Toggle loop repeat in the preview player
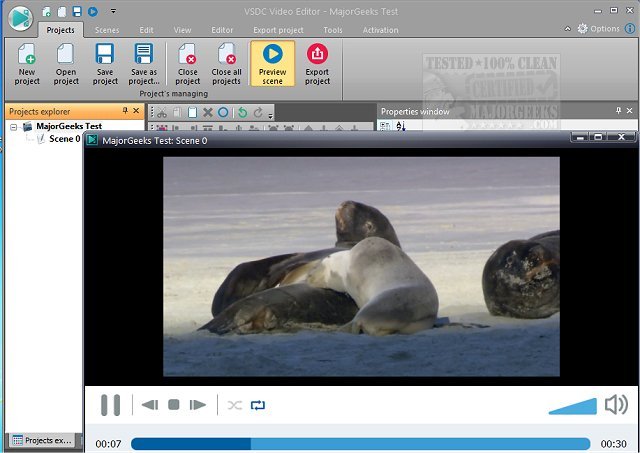Image resolution: width=640 pixels, height=453 pixels. point(259,405)
